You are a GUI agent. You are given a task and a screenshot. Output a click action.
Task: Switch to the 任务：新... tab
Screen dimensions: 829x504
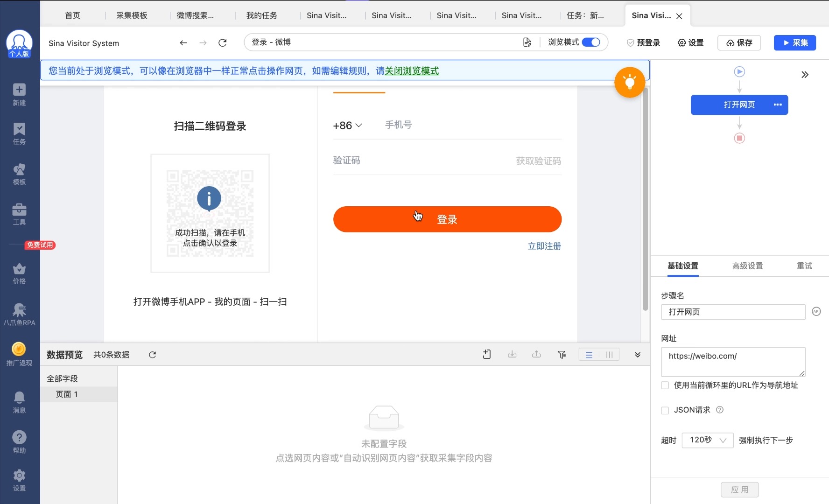[x=585, y=15]
